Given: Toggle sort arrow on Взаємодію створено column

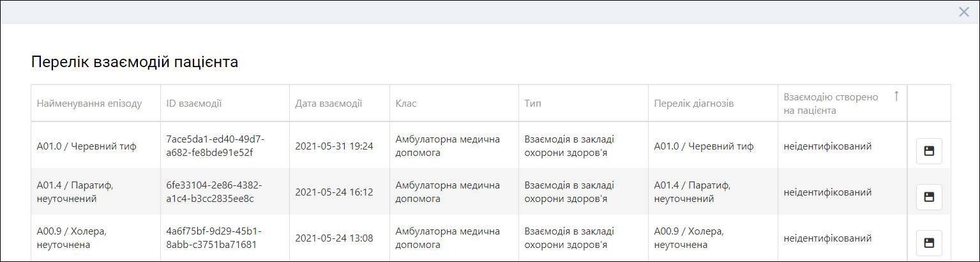Looking at the screenshot, I should [896, 96].
